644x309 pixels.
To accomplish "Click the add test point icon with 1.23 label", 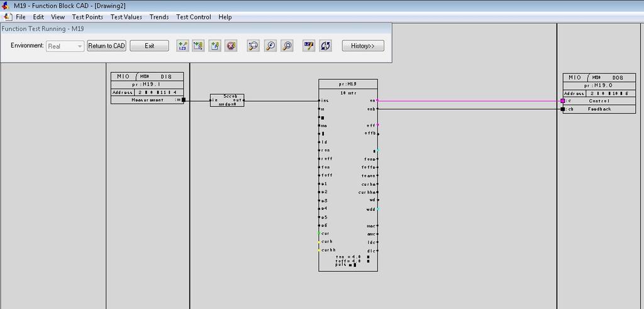I will pyautogui.click(x=183, y=46).
